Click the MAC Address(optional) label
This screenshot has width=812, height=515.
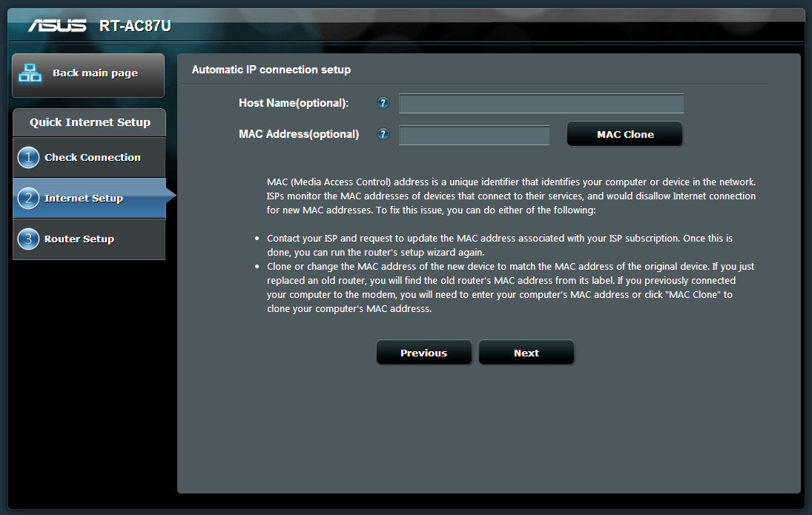point(299,134)
